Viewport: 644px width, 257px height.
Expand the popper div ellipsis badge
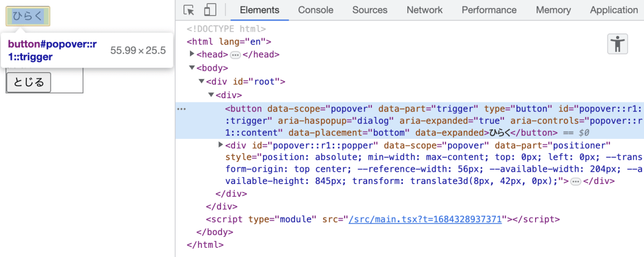coord(576,181)
